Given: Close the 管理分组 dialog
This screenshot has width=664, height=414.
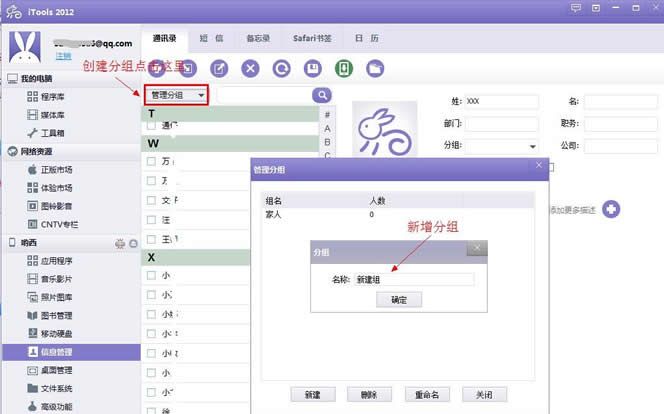Looking at the screenshot, I should 539,165.
